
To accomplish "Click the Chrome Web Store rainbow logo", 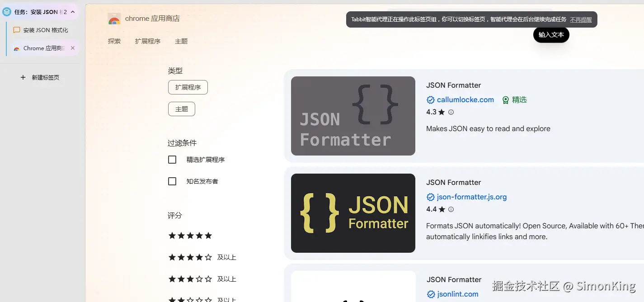I will [x=114, y=19].
